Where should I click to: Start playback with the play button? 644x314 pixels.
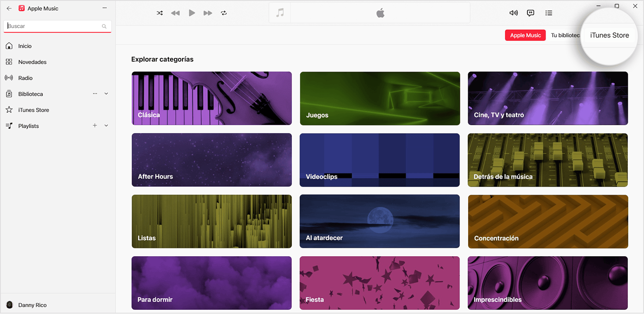coord(192,13)
